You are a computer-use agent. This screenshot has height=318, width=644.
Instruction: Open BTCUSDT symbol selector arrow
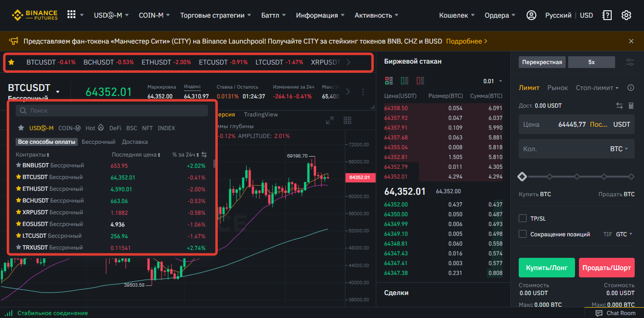pos(58,91)
